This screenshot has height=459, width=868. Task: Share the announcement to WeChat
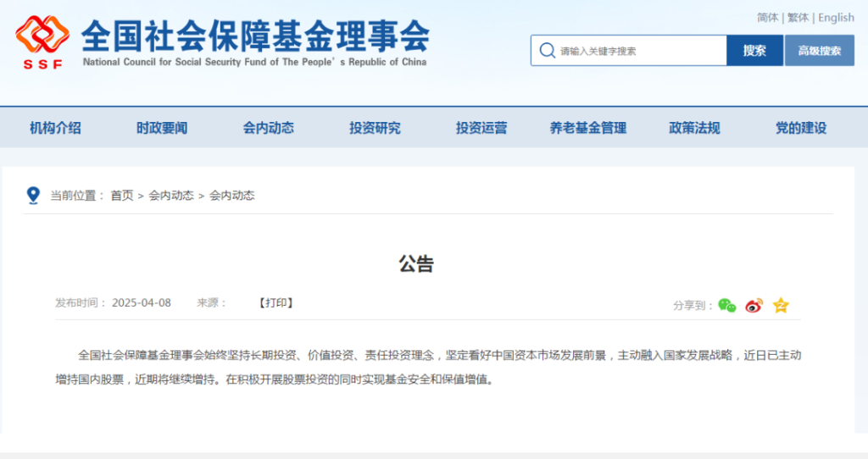pyautogui.click(x=726, y=305)
